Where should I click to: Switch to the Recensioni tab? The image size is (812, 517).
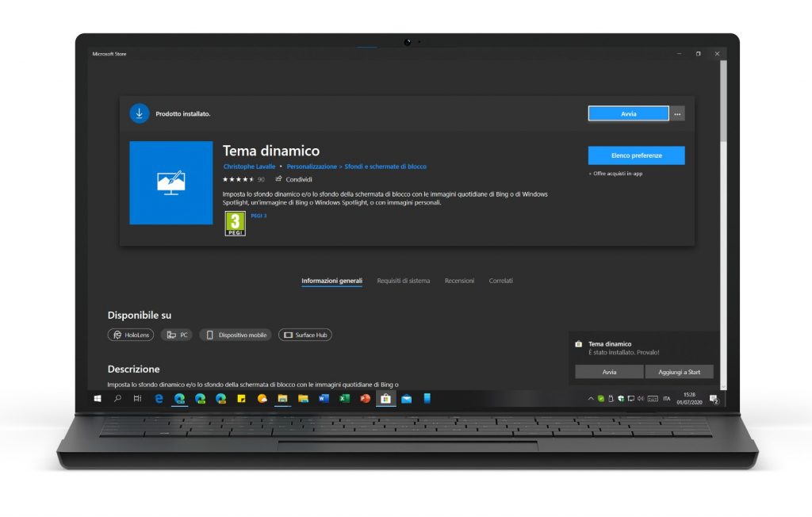[459, 281]
